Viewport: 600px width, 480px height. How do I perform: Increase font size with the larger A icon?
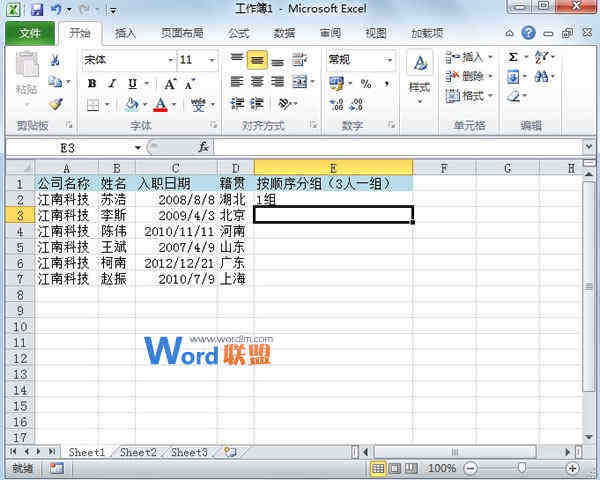[170, 84]
